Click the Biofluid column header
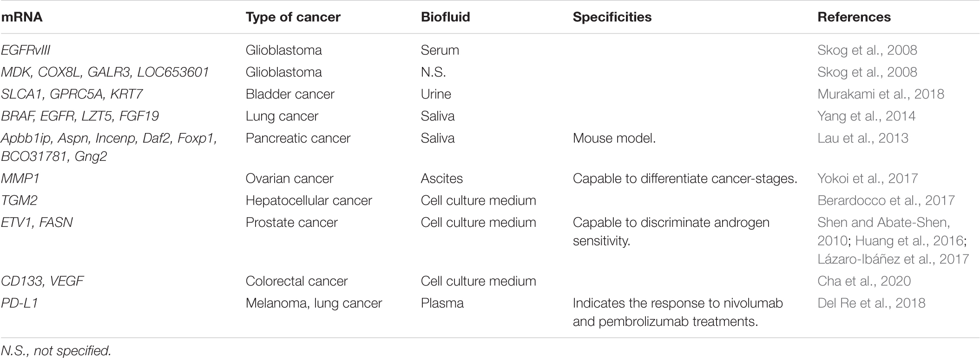This screenshot has width=980, height=358. click(445, 17)
